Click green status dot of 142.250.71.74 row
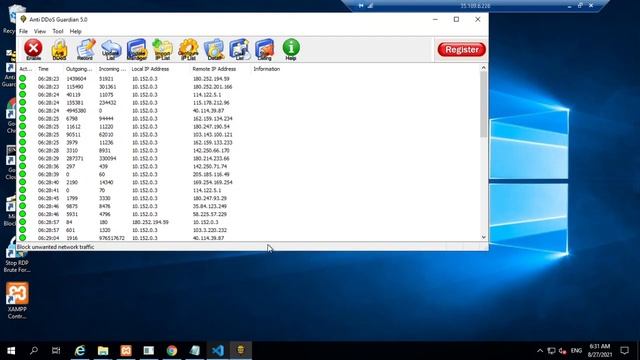The image size is (640, 360). (22, 166)
